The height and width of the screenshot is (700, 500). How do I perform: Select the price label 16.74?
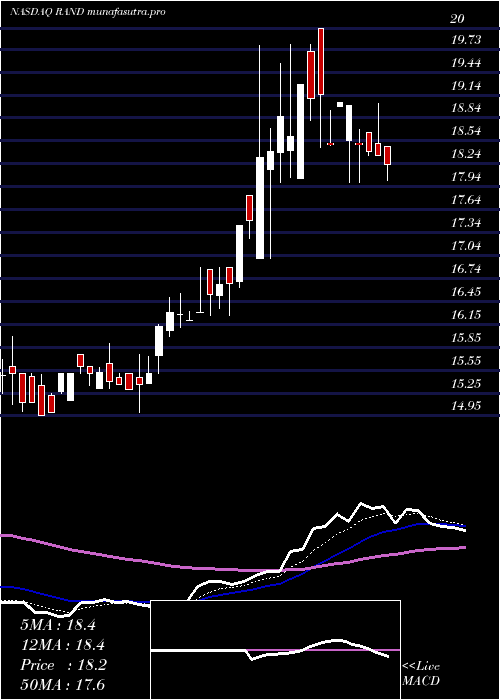click(x=467, y=269)
